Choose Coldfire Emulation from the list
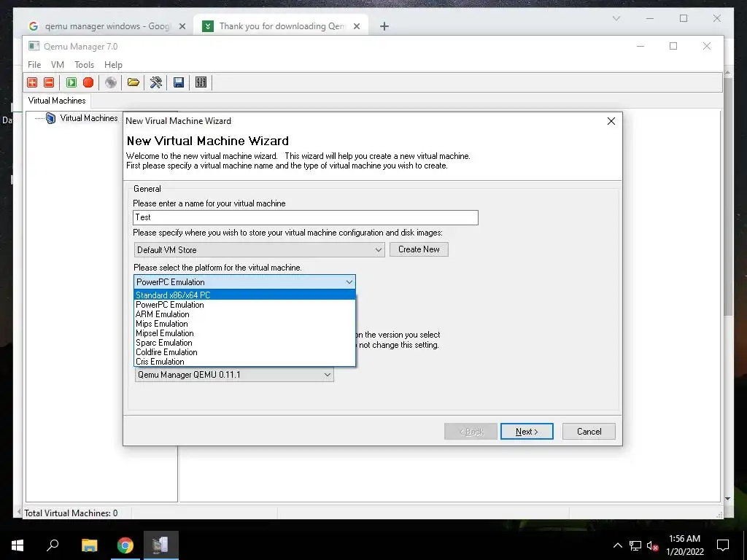747x560 pixels. [245, 352]
